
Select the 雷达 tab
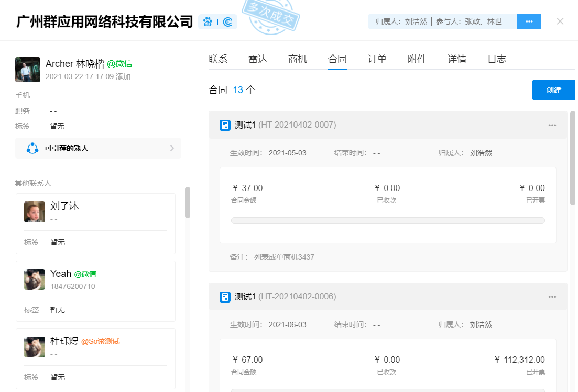pyautogui.click(x=258, y=59)
